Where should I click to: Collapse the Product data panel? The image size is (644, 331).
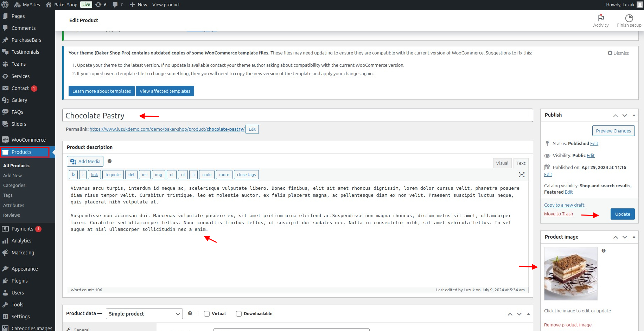(x=528, y=314)
